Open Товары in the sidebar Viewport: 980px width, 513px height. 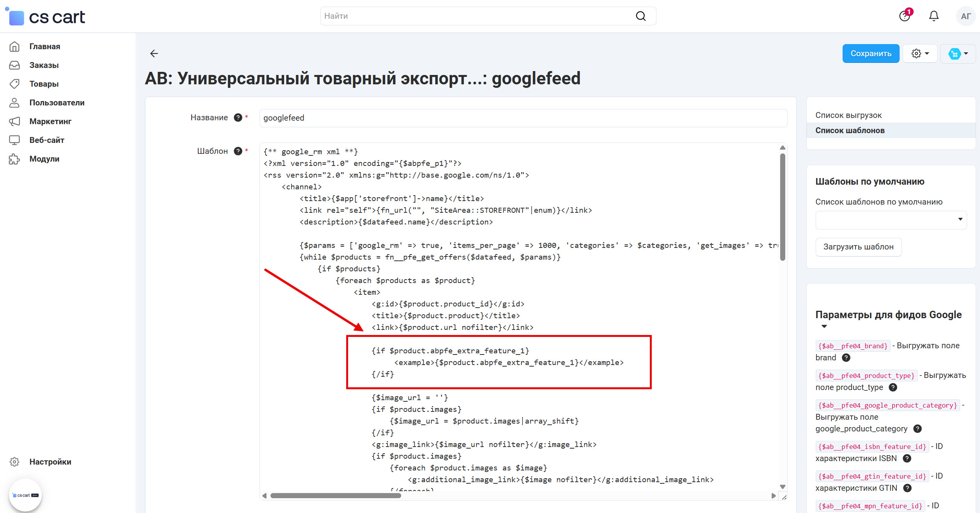[x=44, y=84]
